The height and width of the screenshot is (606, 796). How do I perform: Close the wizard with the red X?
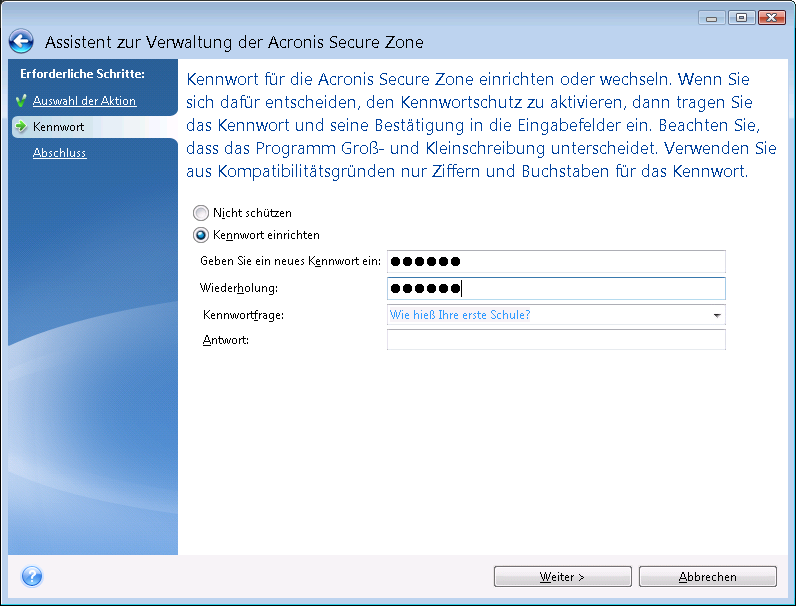772,17
